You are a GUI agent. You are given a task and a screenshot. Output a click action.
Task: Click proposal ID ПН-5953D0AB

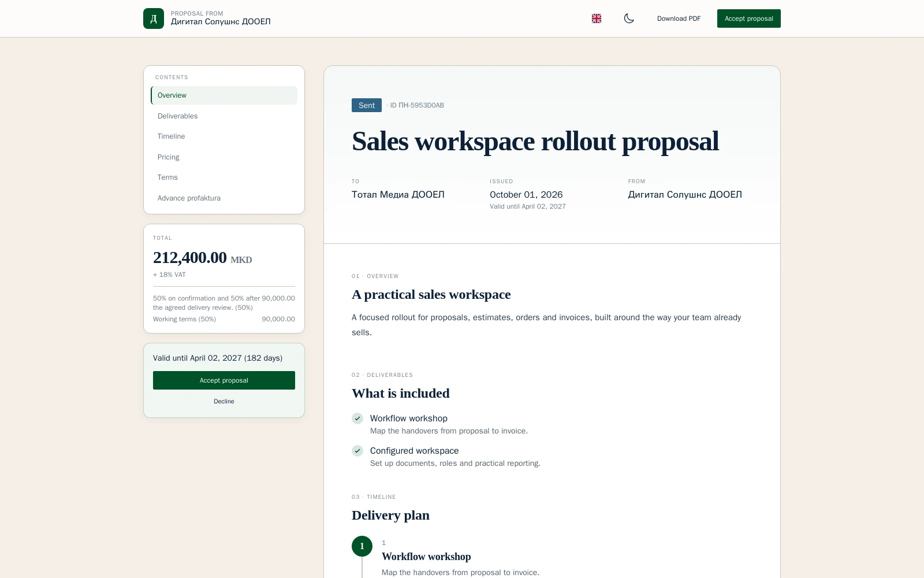(x=417, y=105)
